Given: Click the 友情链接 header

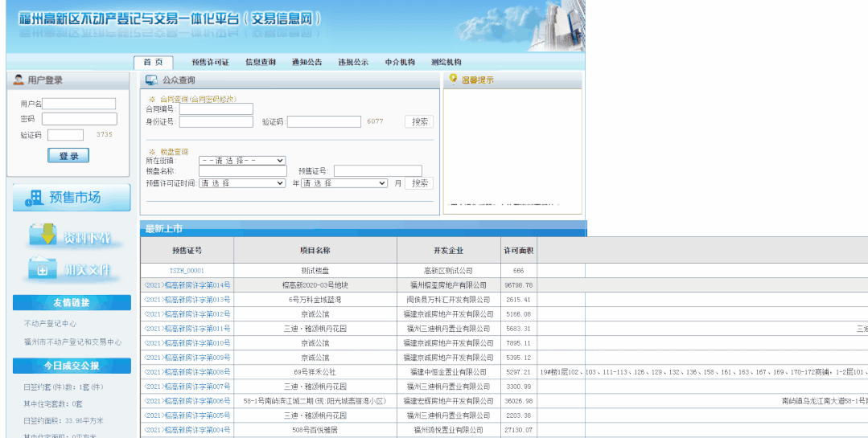Looking at the screenshot, I should [72, 302].
